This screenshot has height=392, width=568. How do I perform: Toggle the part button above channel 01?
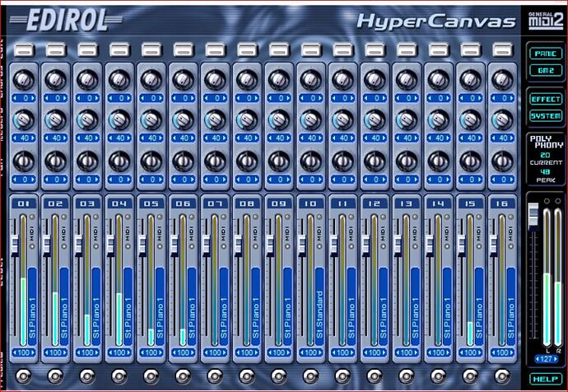(x=24, y=49)
